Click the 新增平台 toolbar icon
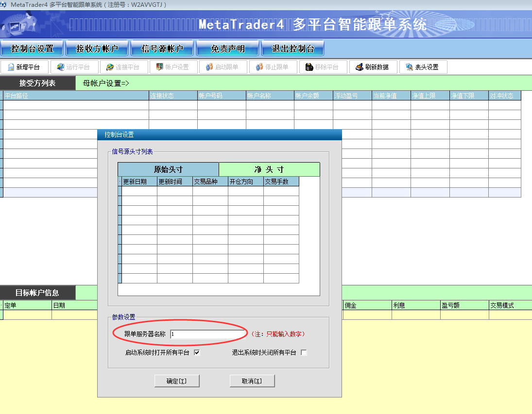 coord(11,67)
